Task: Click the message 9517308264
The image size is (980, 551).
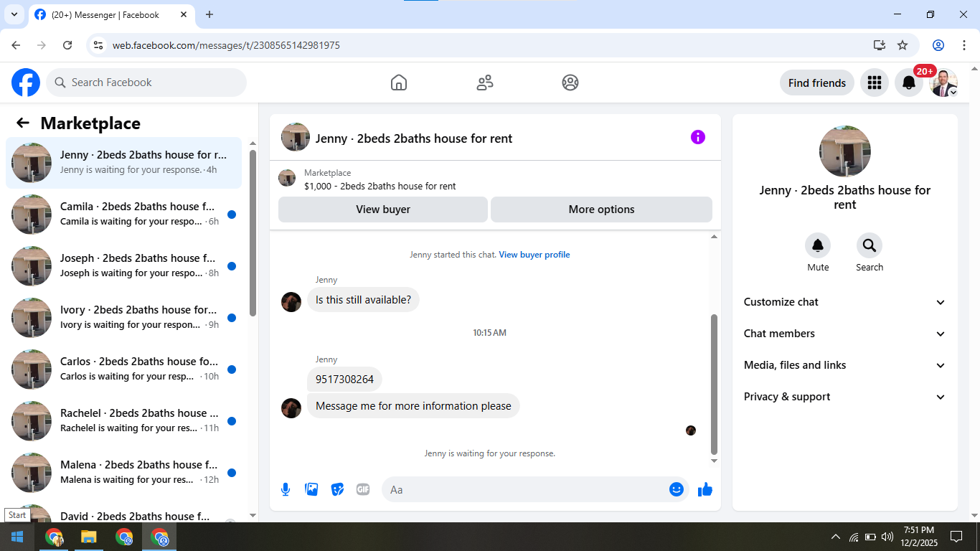Action: click(344, 380)
